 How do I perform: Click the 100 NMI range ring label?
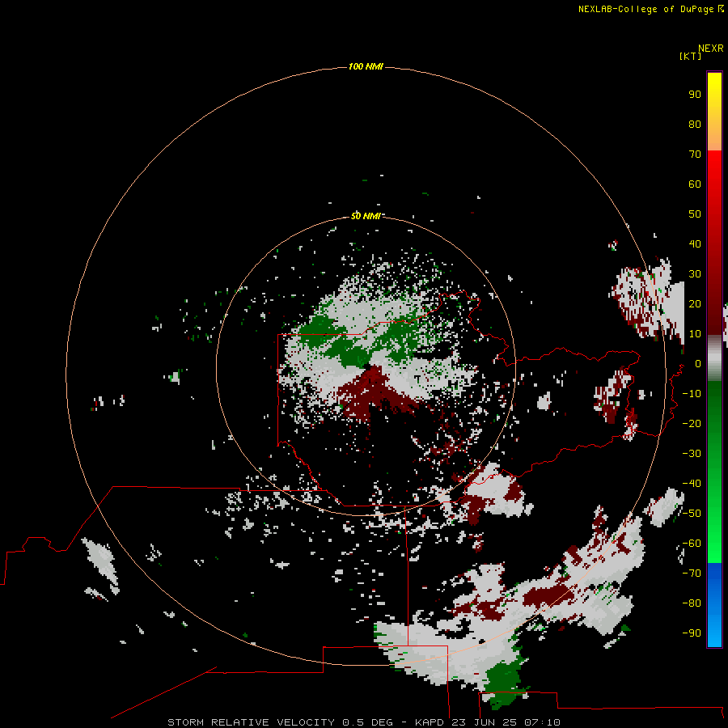click(x=366, y=67)
